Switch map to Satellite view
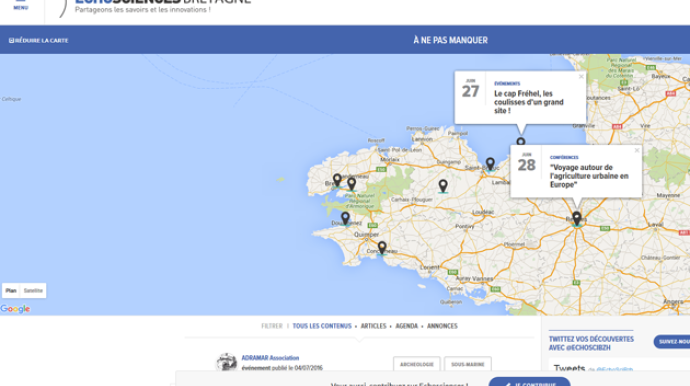690x386 pixels. coord(33,290)
